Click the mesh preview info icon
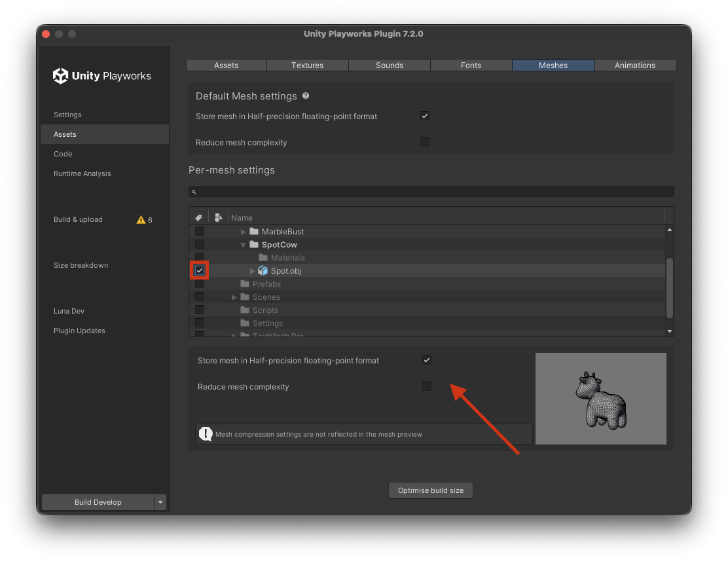 point(206,434)
